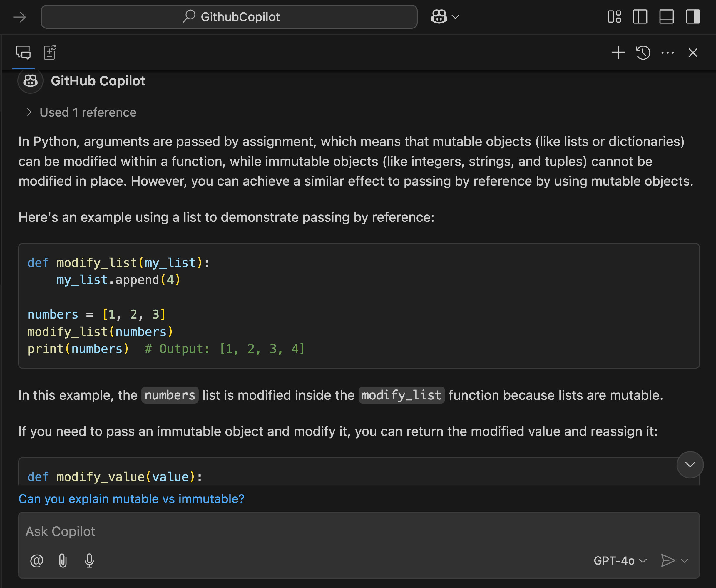716x588 pixels.
Task: Focus the Ask Copilot input field
Action: (x=359, y=531)
